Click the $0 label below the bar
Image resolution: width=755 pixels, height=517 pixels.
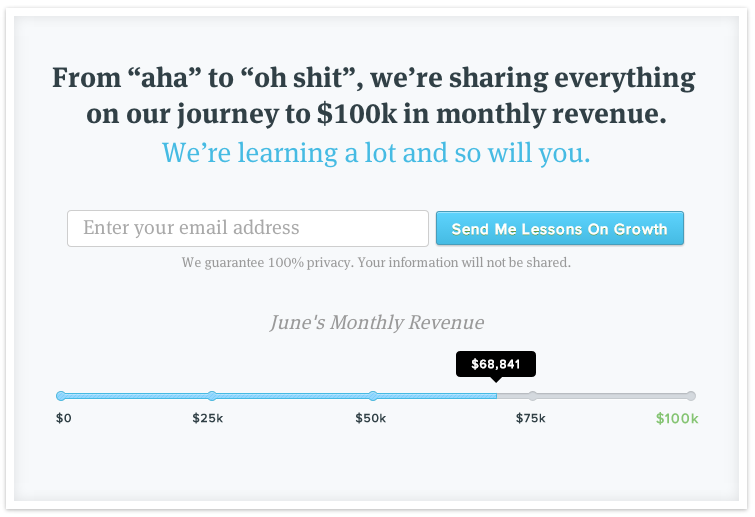pyautogui.click(x=64, y=418)
